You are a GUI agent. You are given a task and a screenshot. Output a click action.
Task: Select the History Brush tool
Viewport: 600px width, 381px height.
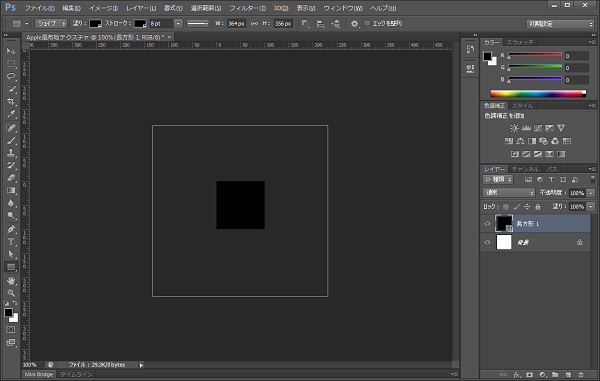pos(11,165)
